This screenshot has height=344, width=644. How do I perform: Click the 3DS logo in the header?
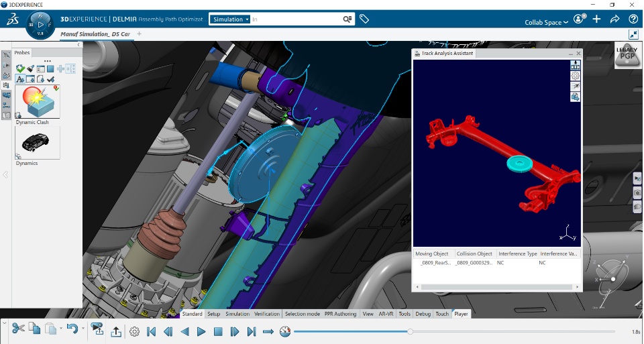coord(12,19)
